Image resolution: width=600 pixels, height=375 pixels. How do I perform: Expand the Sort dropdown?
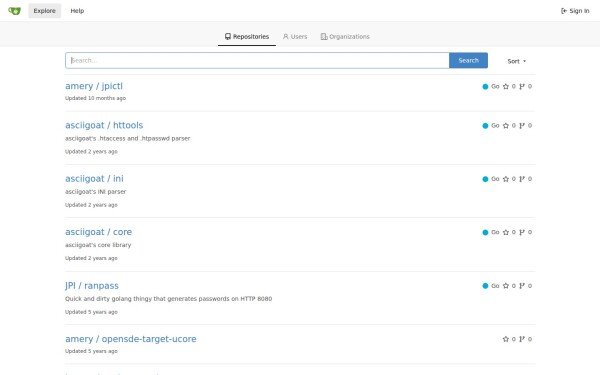[x=517, y=61]
